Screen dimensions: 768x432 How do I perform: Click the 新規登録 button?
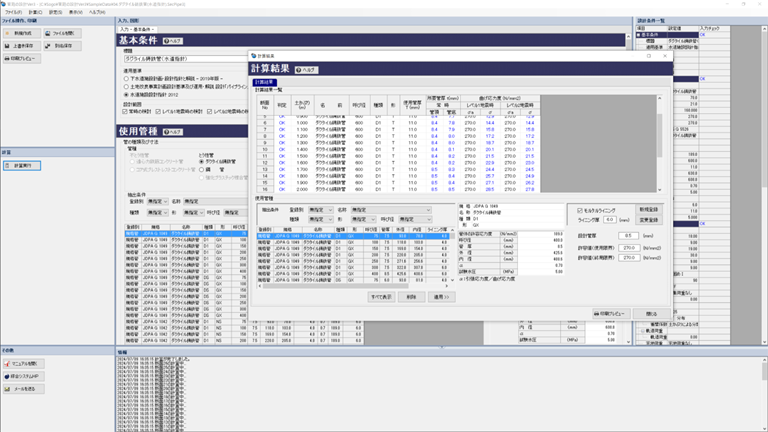(x=649, y=210)
